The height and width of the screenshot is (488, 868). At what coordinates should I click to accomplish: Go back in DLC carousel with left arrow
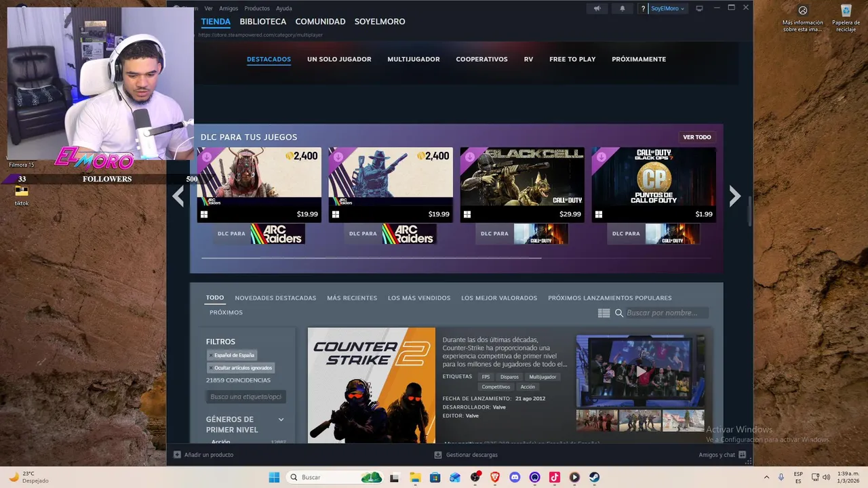178,196
